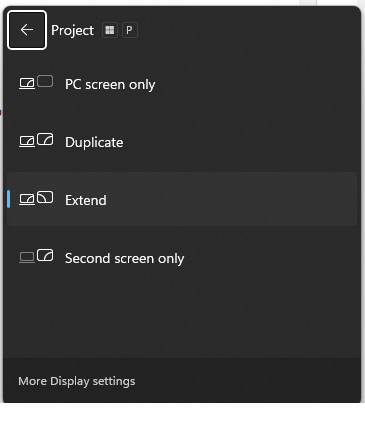Click the laptop glyph beside Extend
The height and width of the screenshot is (422, 365).
(x=27, y=199)
